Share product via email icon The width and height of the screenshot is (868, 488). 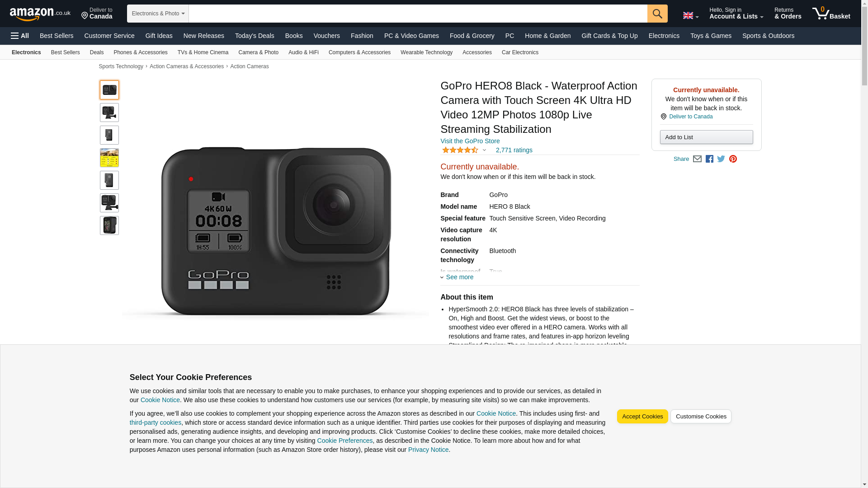697,159
